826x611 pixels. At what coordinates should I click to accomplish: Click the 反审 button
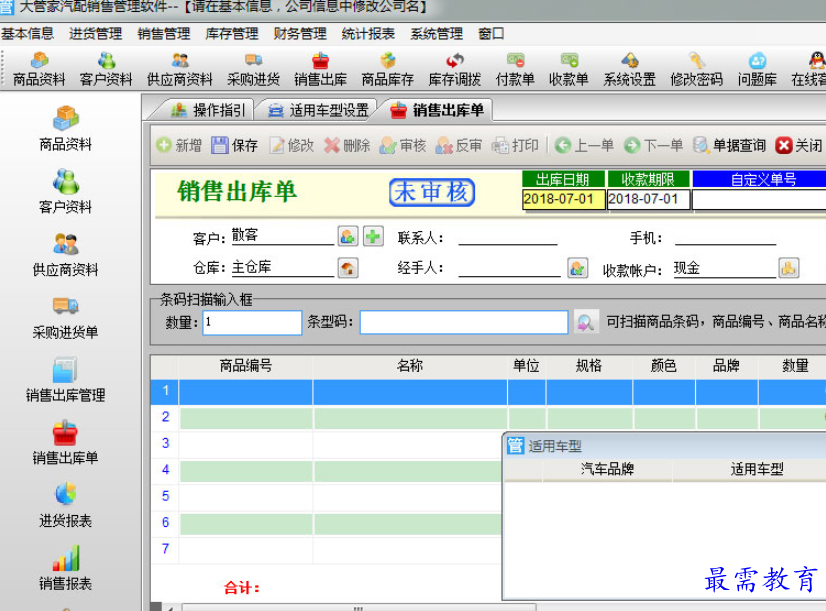coord(459,145)
